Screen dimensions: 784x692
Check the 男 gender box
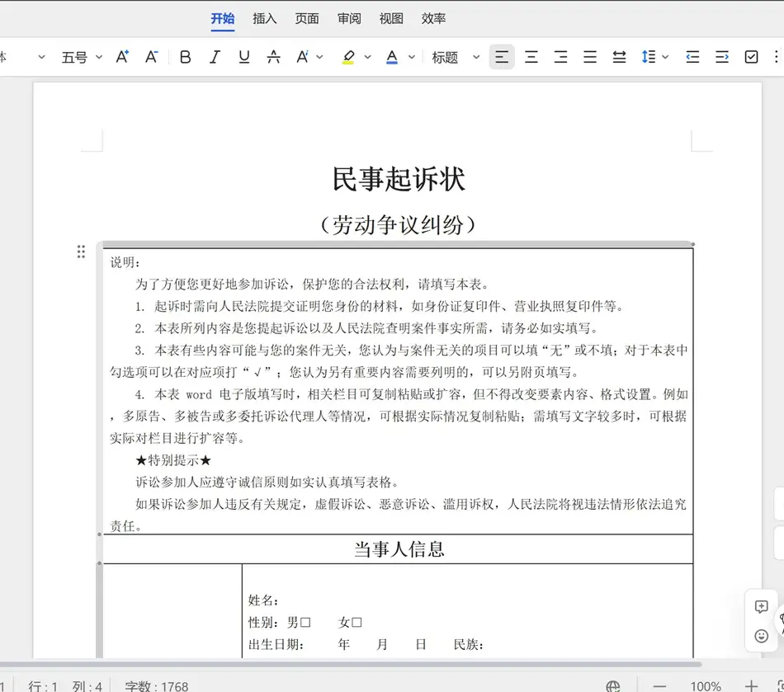305,623
